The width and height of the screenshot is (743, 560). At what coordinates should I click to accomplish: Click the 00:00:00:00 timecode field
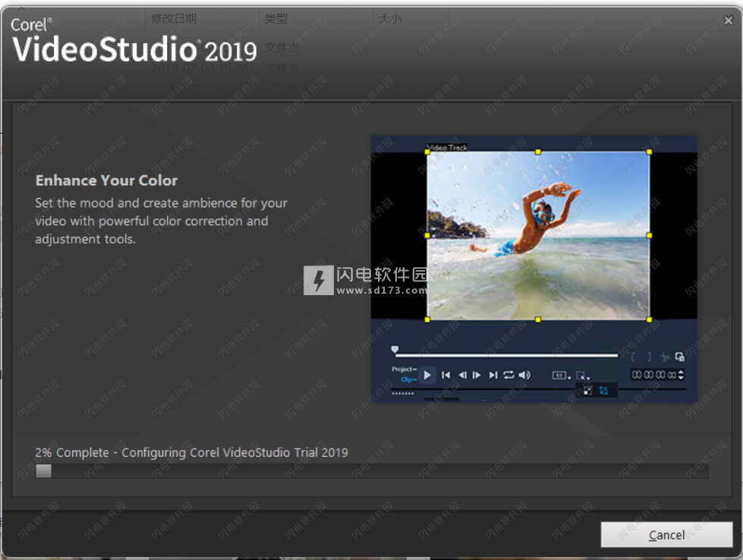click(x=654, y=375)
